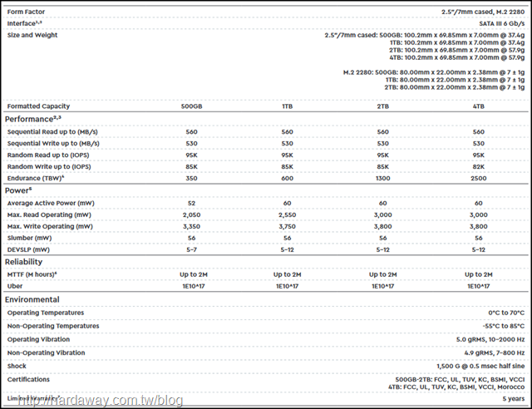
Task: Select the '5 years' warranty value
Action: tap(514, 398)
